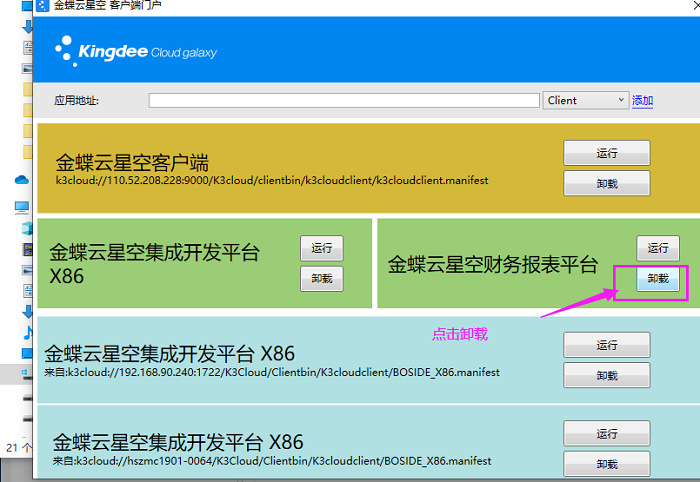Select the 3D Objects cube icon in Explorer
Screen dimensions: 700x482
pos(27,229)
